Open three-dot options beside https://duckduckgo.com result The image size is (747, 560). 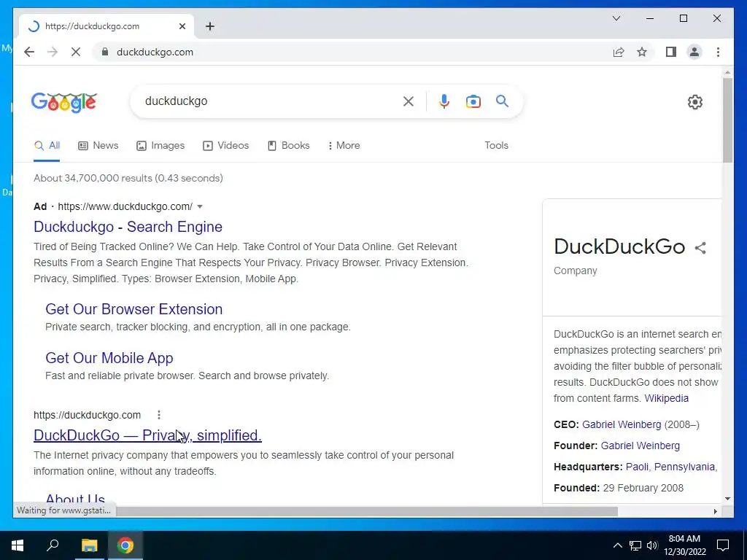point(158,415)
